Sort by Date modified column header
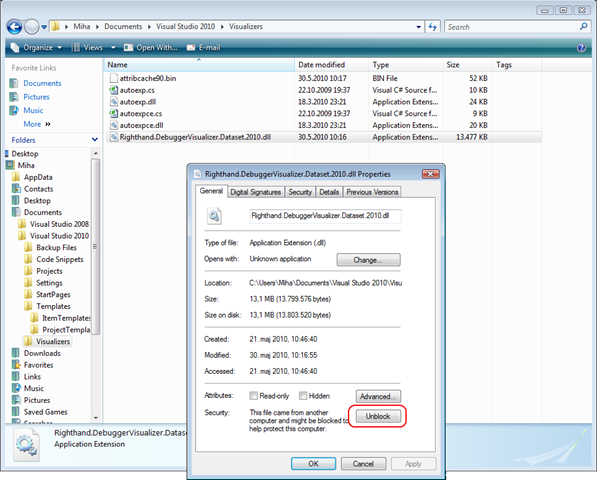 tap(331, 65)
